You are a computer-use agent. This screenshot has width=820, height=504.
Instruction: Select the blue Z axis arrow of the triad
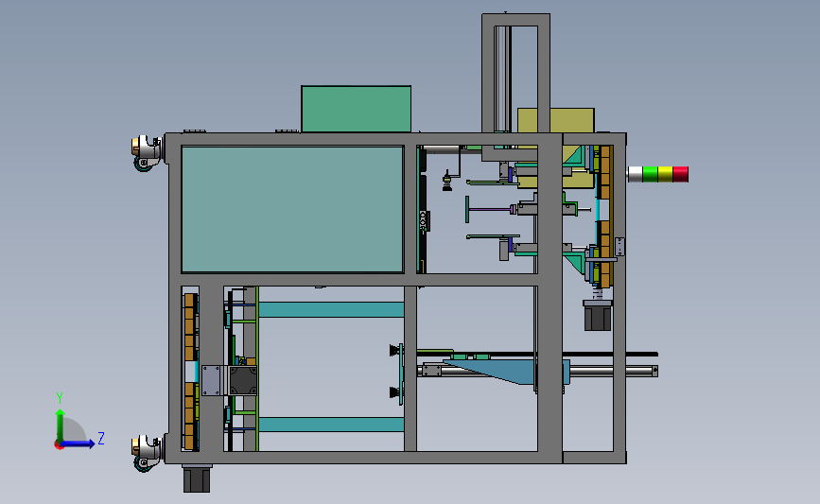pyautogui.click(x=78, y=443)
